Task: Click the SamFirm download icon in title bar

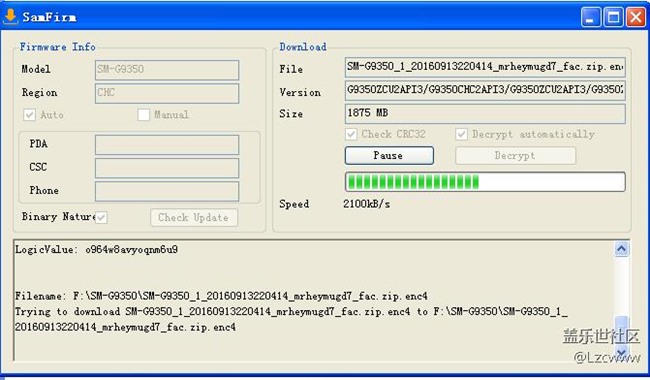Action: pos(10,17)
